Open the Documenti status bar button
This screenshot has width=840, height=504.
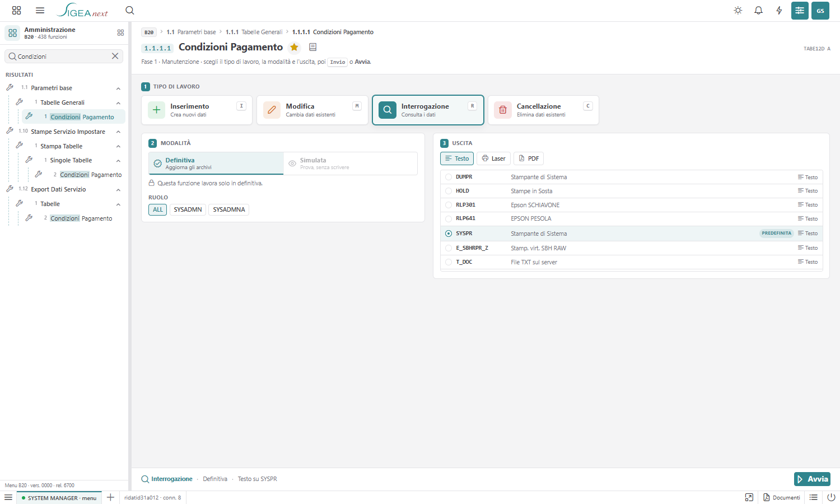tap(782, 497)
